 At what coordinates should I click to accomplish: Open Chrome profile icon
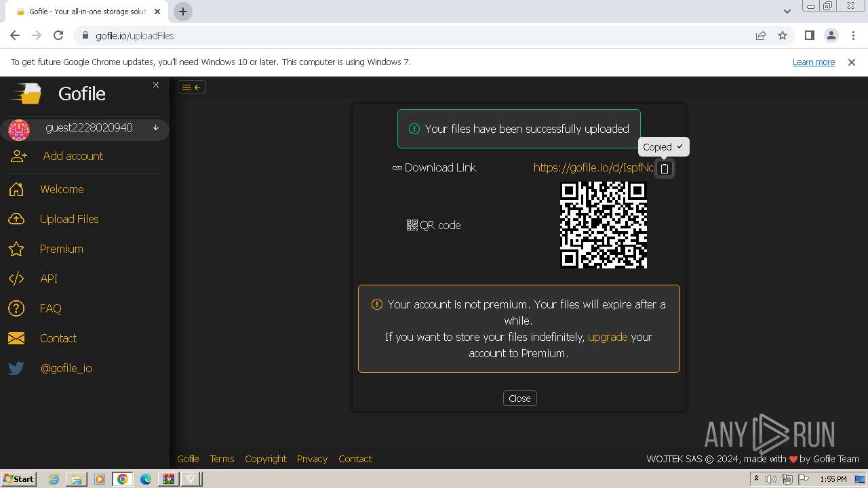pyautogui.click(x=831, y=36)
